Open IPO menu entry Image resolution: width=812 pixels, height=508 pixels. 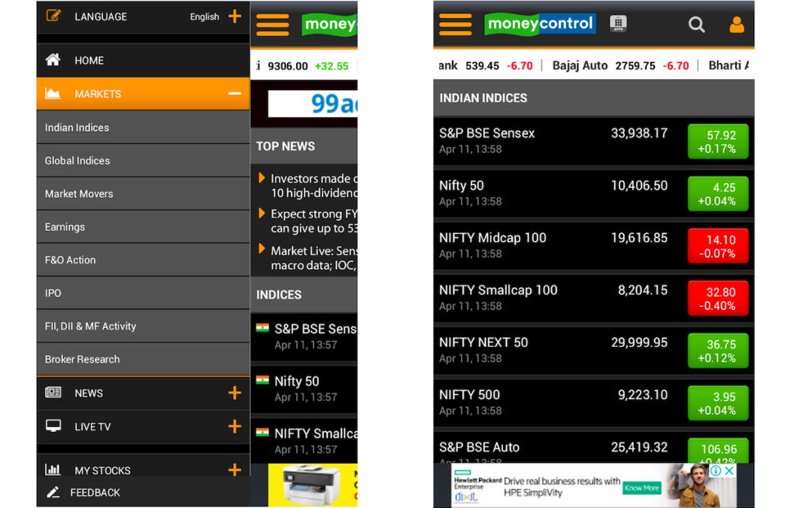coord(144,294)
